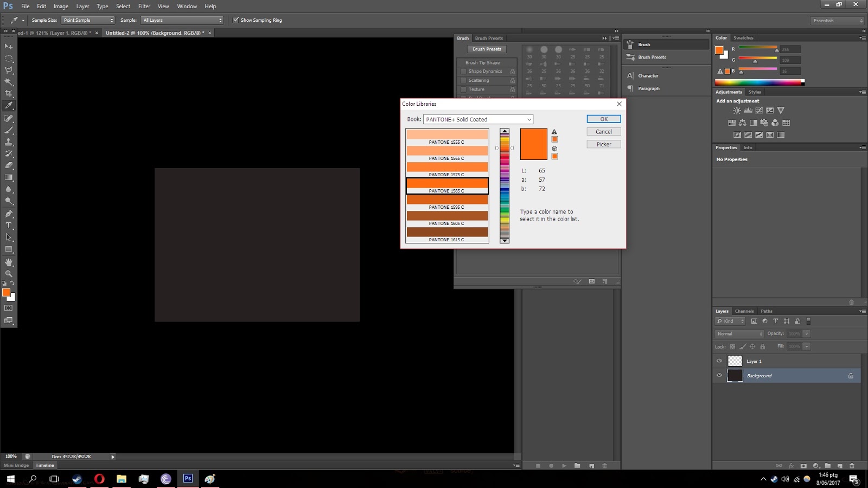Viewport: 868px width, 488px height.
Task: Select PANTONE 1555 C swatch
Action: [x=447, y=137]
